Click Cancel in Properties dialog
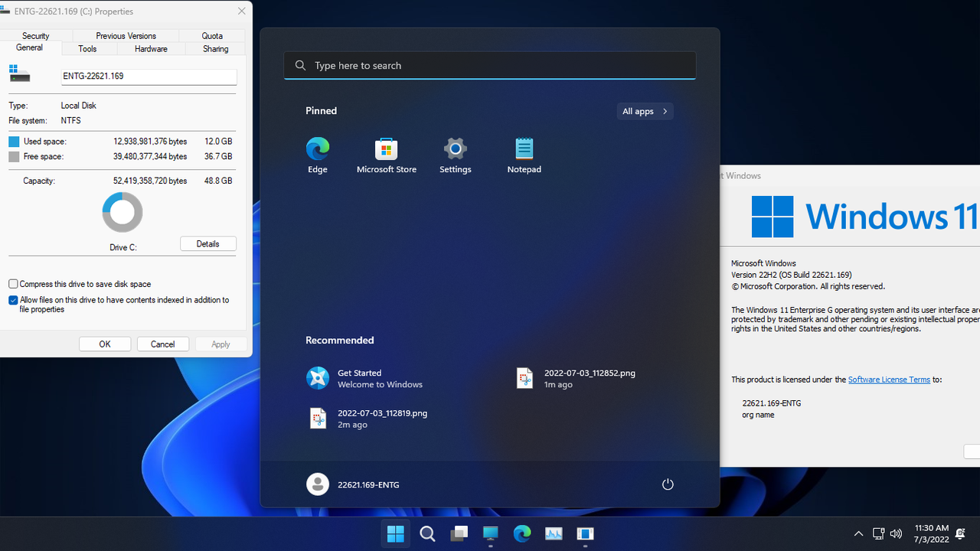Screen dimensions: 980x551 tap(163, 344)
